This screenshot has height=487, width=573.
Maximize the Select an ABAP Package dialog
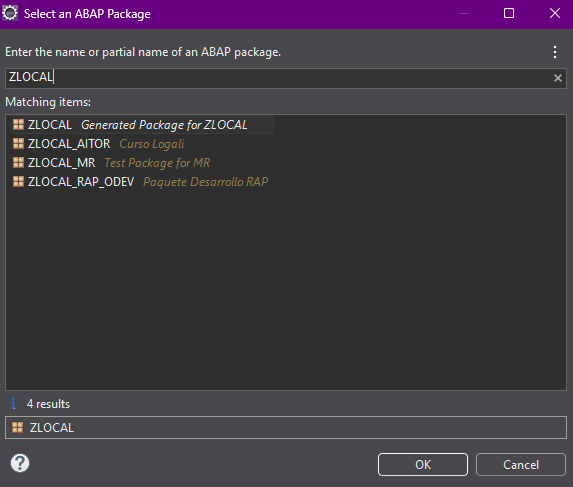tap(509, 14)
